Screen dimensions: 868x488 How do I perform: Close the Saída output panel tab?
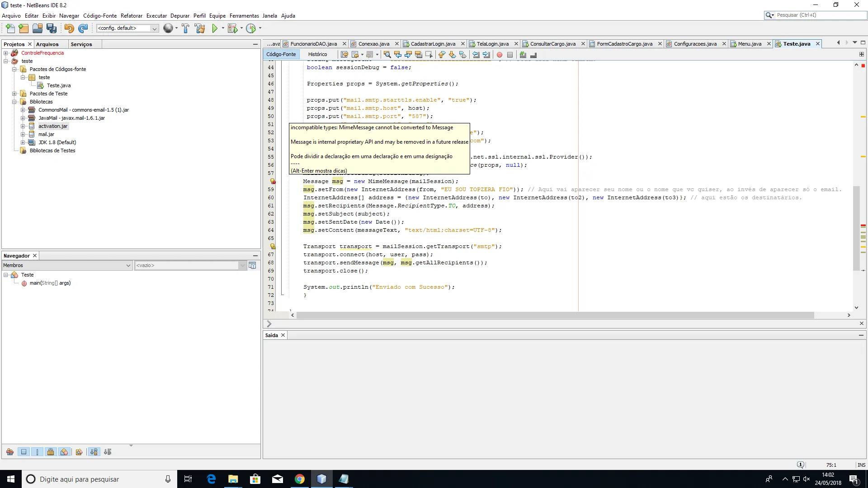283,335
